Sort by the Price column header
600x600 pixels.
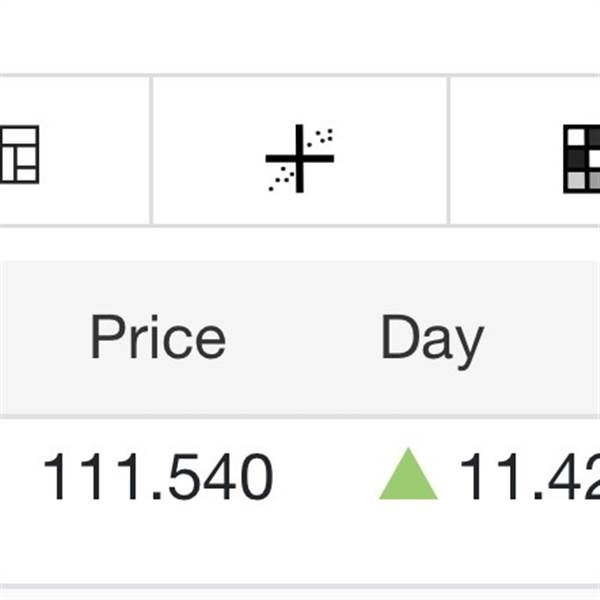158,336
